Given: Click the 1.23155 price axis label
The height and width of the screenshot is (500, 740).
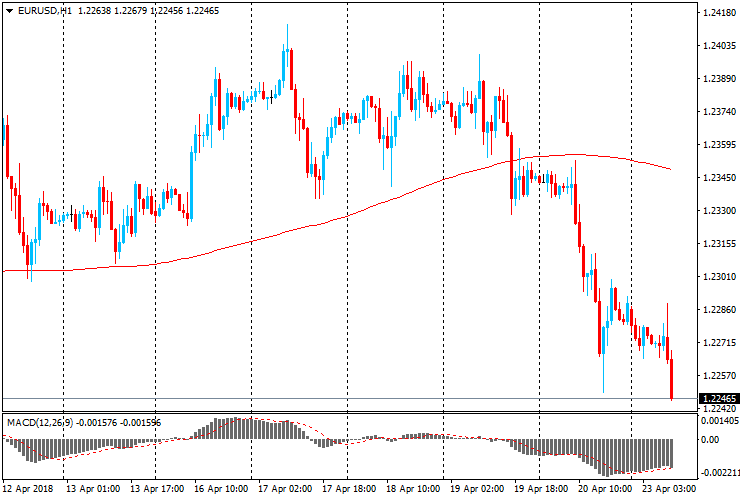Looking at the screenshot, I should pyautogui.click(x=719, y=244).
